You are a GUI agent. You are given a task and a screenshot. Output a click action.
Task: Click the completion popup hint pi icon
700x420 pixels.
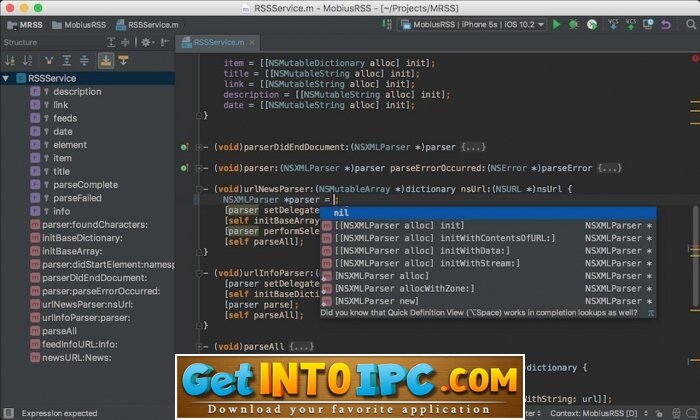pos(650,313)
